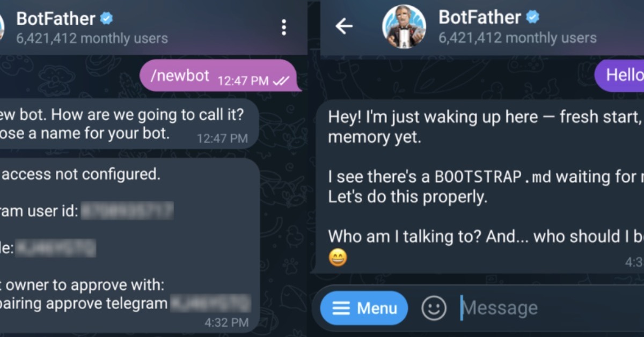This screenshot has width=644, height=337.
Task: Click the emoji smiley icon
Action: [434, 308]
